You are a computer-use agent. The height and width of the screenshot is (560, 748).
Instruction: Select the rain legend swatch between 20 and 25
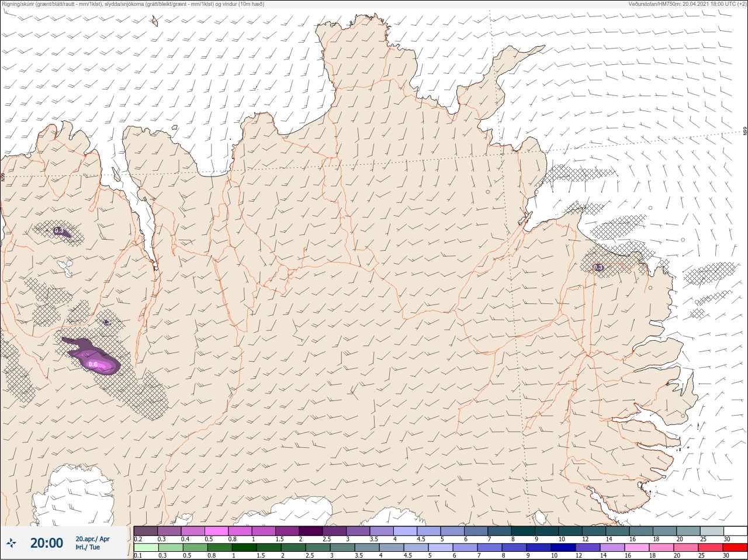click(x=686, y=548)
